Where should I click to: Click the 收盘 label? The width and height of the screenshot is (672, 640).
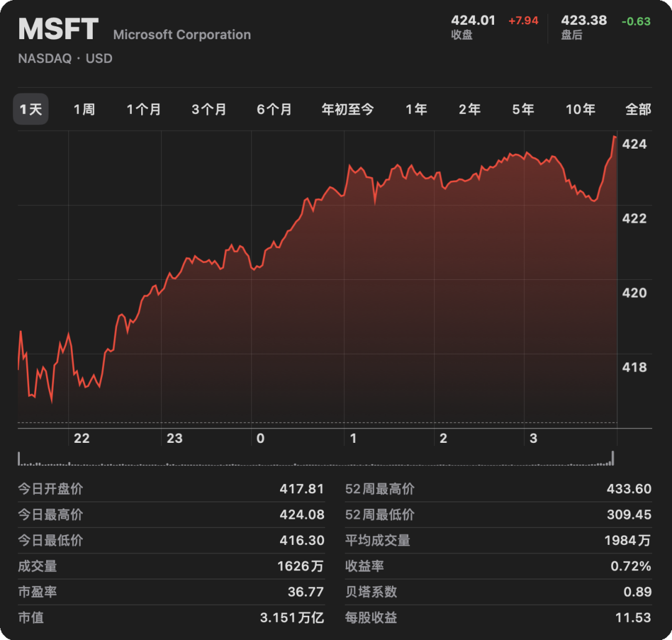click(x=462, y=35)
